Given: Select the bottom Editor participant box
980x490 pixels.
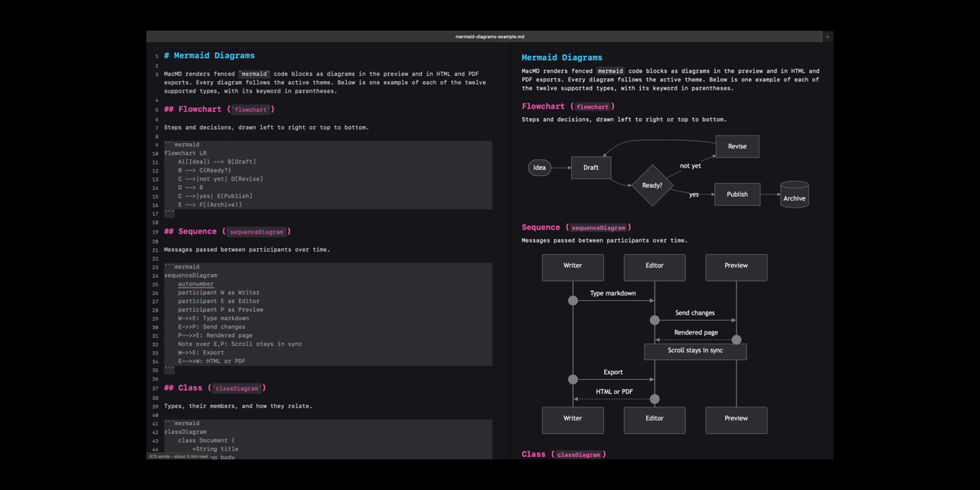Looking at the screenshot, I should coord(655,420).
